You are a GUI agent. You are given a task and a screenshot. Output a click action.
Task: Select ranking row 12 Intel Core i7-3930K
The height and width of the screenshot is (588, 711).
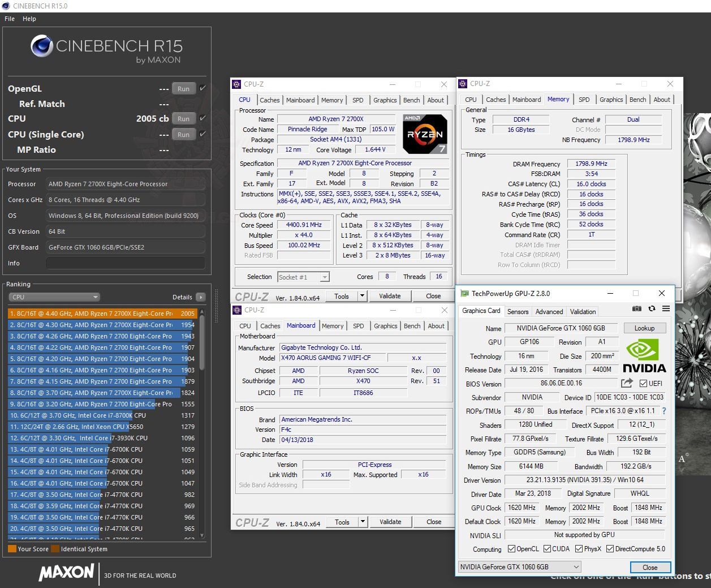click(102, 438)
